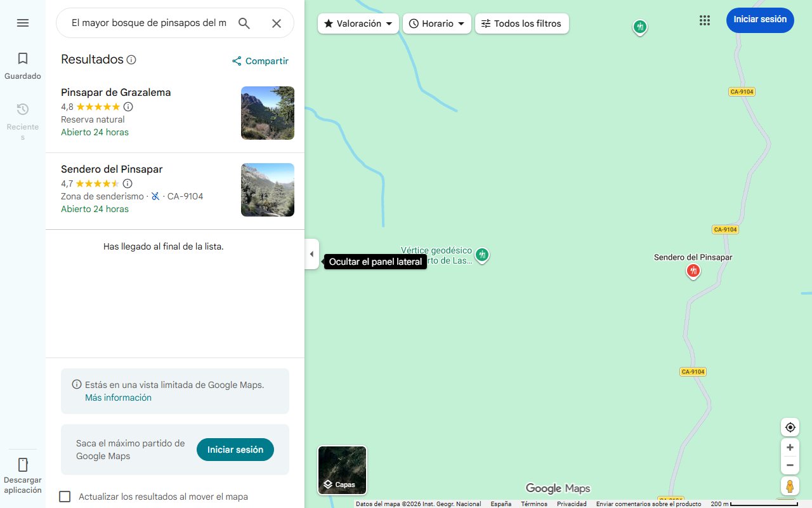Image resolution: width=812 pixels, height=508 pixels.
Task: Open the Capas layers thumbnail
Action: [x=342, y=471]
